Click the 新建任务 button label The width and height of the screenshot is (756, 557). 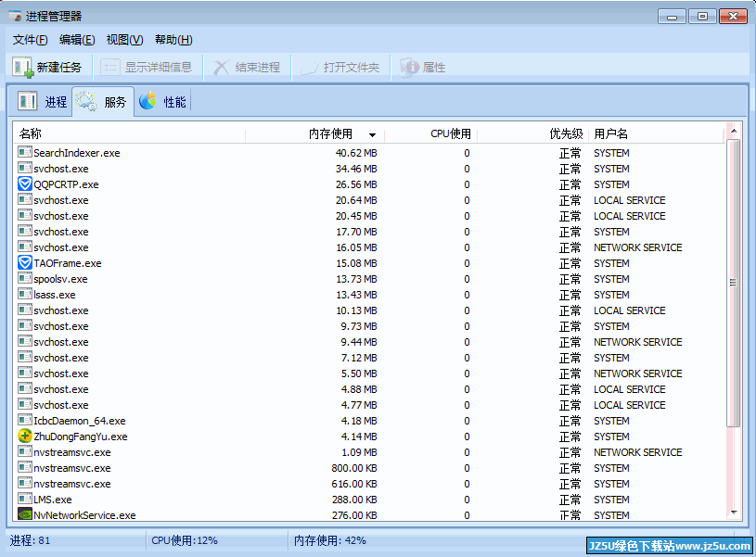tap(58, 68)
